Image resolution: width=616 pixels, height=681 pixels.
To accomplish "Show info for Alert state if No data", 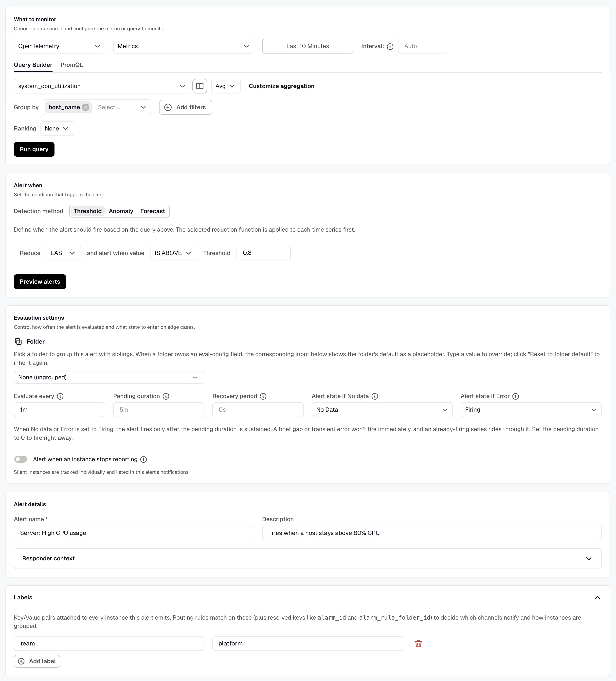I will click(375, 396).
